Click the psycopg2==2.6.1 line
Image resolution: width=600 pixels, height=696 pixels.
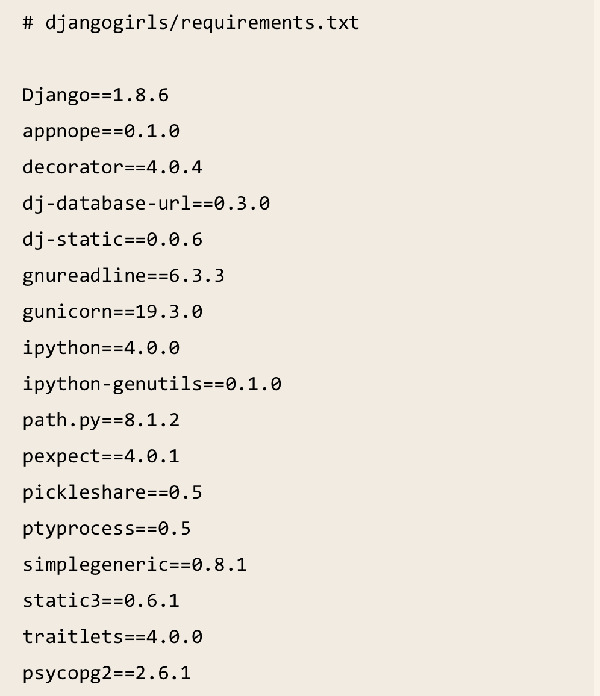106,672
